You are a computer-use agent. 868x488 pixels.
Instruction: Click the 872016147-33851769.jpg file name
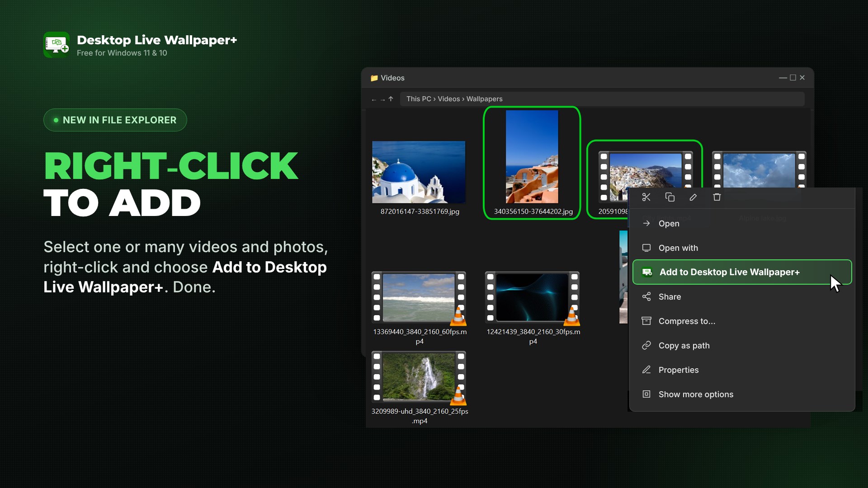click(x=420, y=211)
